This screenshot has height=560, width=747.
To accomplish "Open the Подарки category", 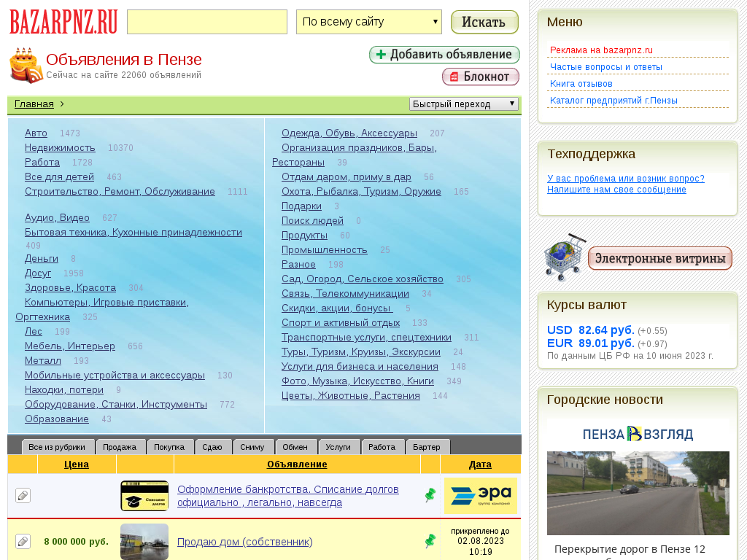I will [301, 206].
